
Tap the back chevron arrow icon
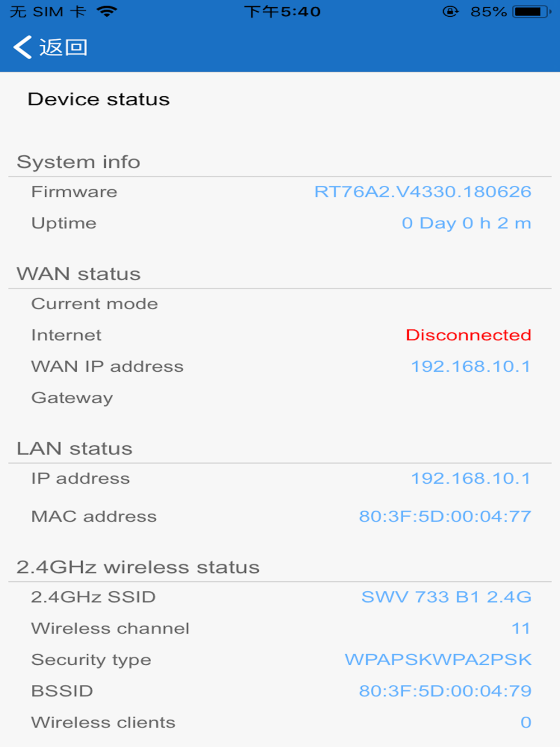coord(22,48)
